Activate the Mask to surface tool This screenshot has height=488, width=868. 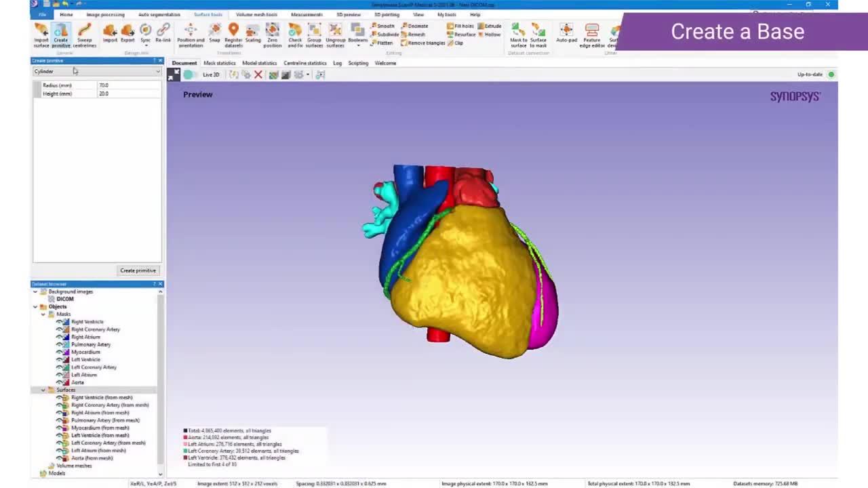(517, 32)
